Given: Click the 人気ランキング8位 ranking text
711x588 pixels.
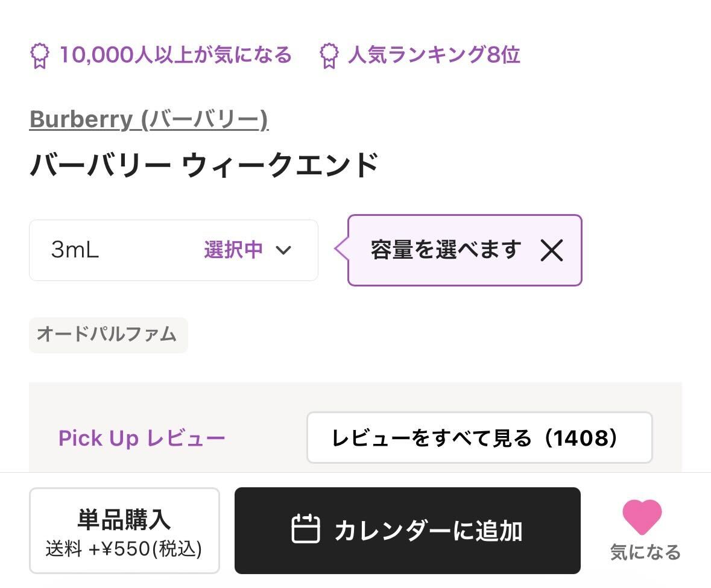Looking at the screenshot, I should (434, 55).
